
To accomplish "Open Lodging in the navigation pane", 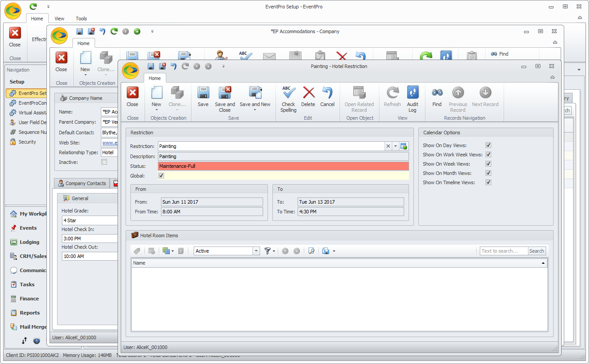I will click(29, 242).
